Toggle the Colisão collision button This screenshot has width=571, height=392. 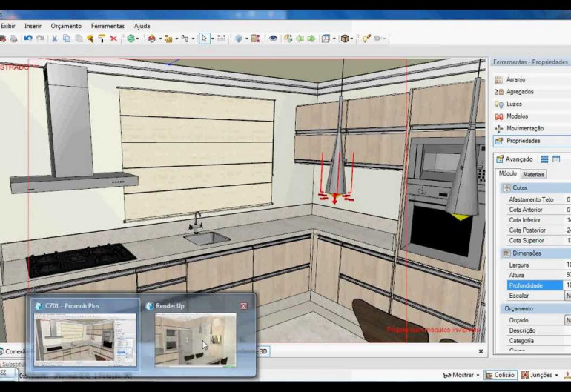501,376
